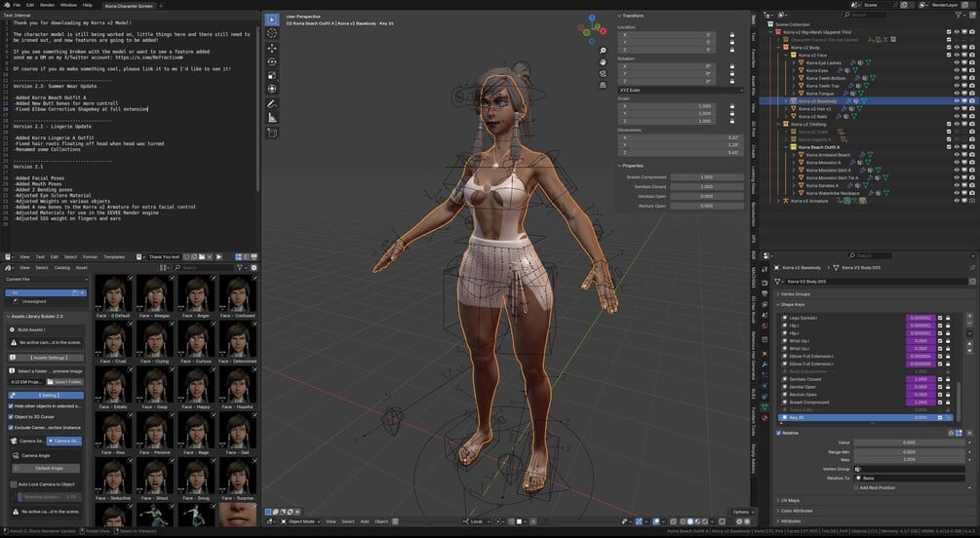Image resolution: width=980 pixels, height=538 pixels.
Task: Collapse the Shape Keys panel
Action: [x=792, y=304]
